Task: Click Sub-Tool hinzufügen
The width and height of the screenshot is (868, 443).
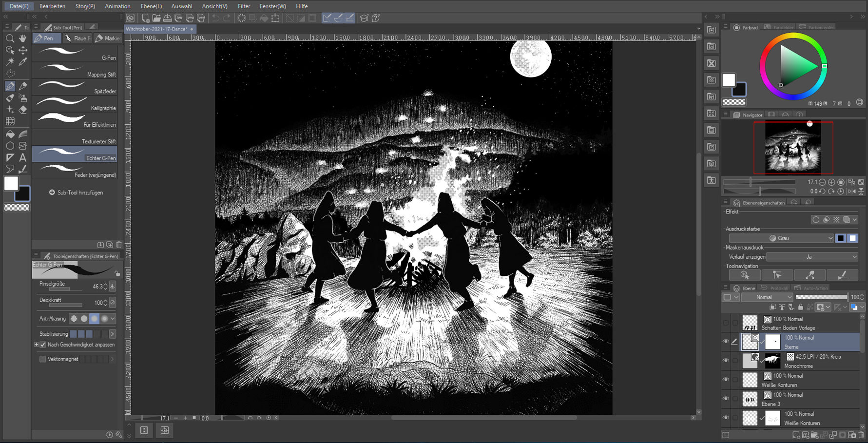Action: pyautogui.click(x=76, y=193)
